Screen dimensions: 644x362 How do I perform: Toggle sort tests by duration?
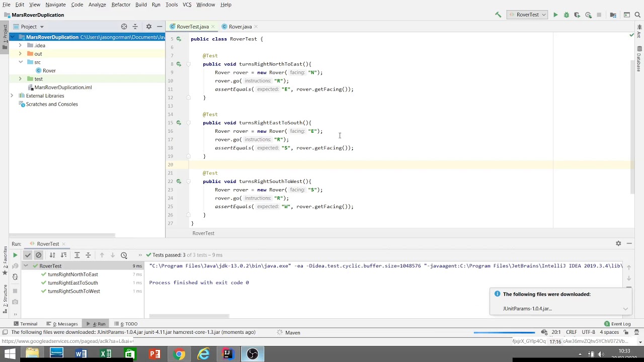pos(63,255)
